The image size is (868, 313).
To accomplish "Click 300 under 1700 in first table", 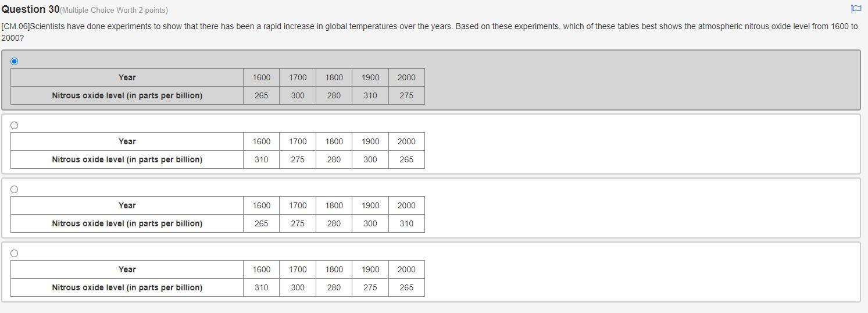I will [298, 95].
